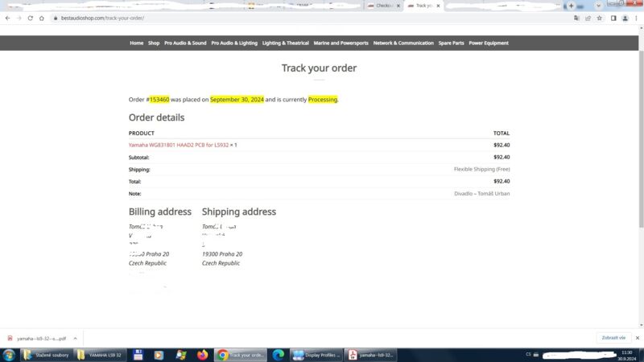This screenshot has height=362, width=644.
Task: Open the browser side panel icon
Action: [613, 18]
